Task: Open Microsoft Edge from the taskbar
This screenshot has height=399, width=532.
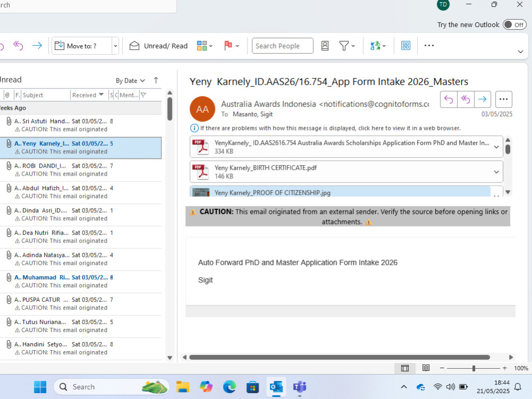Action: (x=229, y=387)
